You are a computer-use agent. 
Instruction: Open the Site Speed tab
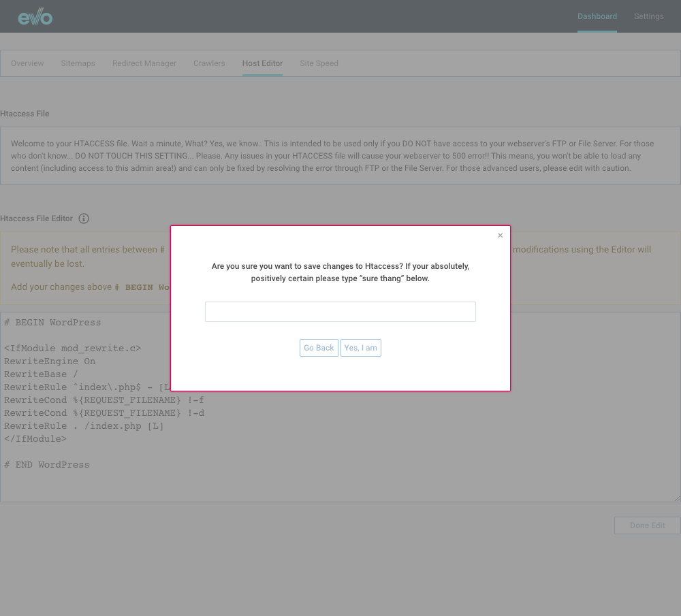(x=319, y=63)
